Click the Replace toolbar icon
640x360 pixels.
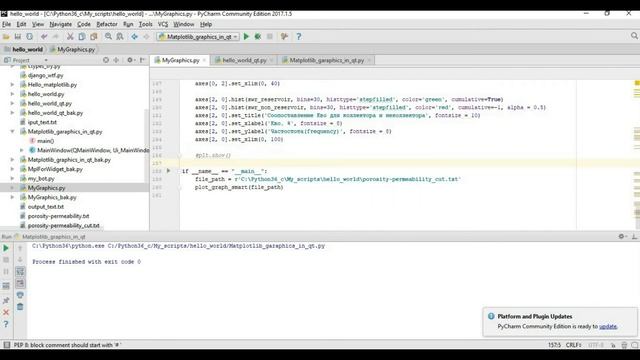point(120,37)
